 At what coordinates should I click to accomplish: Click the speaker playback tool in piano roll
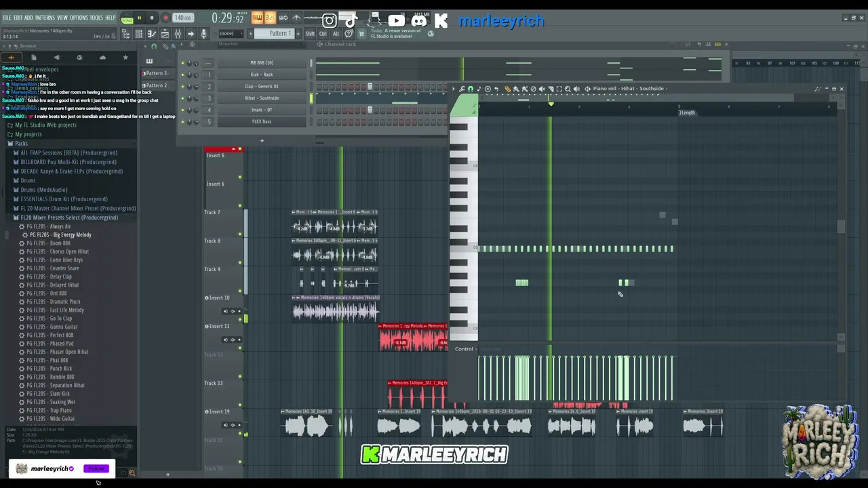click(576, 89)
